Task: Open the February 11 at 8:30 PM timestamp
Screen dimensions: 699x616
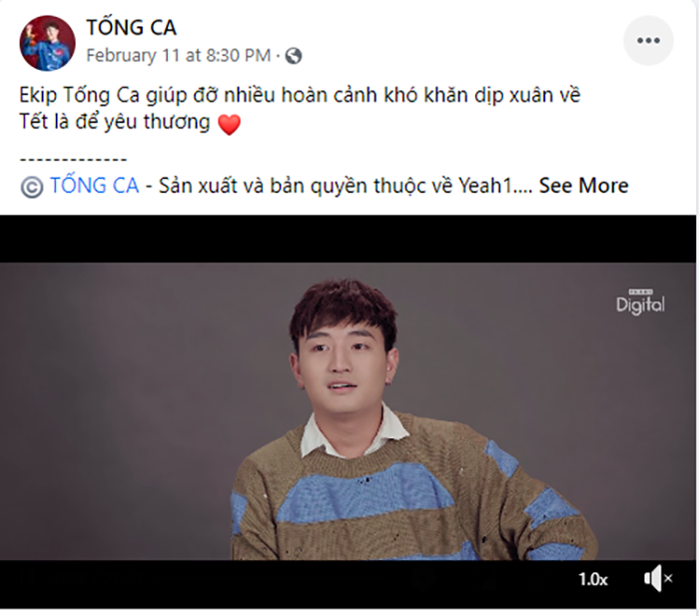Action: [x=179, y=56]
